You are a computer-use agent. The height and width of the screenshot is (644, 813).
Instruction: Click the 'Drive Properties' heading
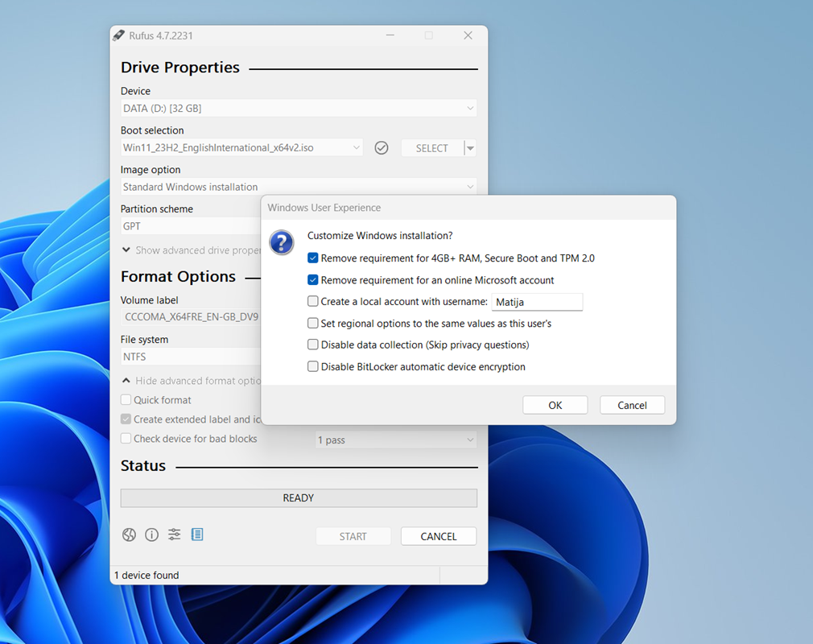[x=180, y=68]
